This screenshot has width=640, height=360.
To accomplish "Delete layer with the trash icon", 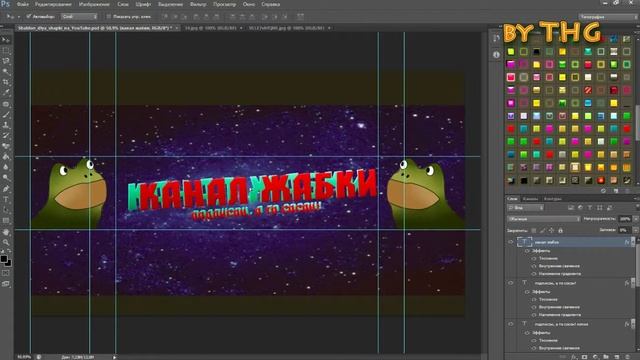I will [x=627, y=357].
